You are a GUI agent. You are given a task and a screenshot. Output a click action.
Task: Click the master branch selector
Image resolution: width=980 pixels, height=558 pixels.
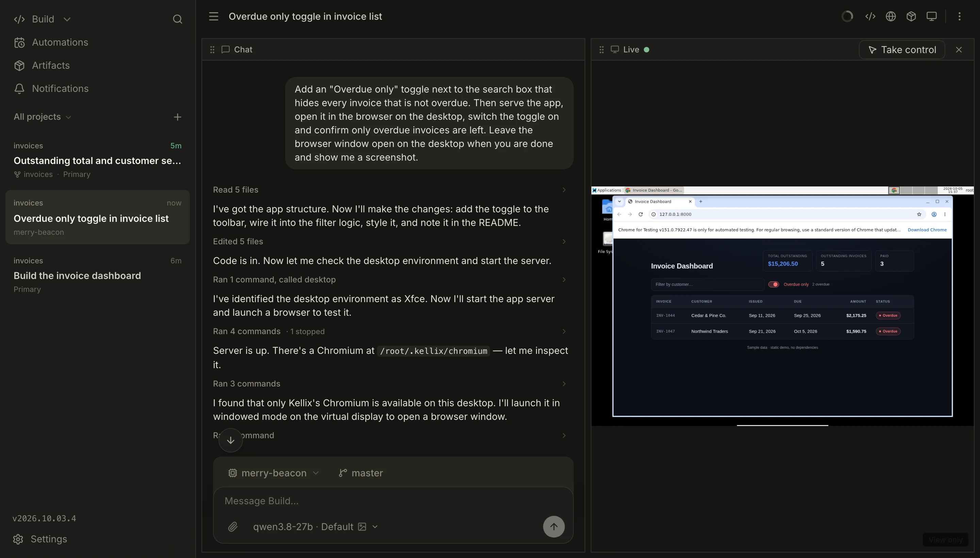click(361, 473)
